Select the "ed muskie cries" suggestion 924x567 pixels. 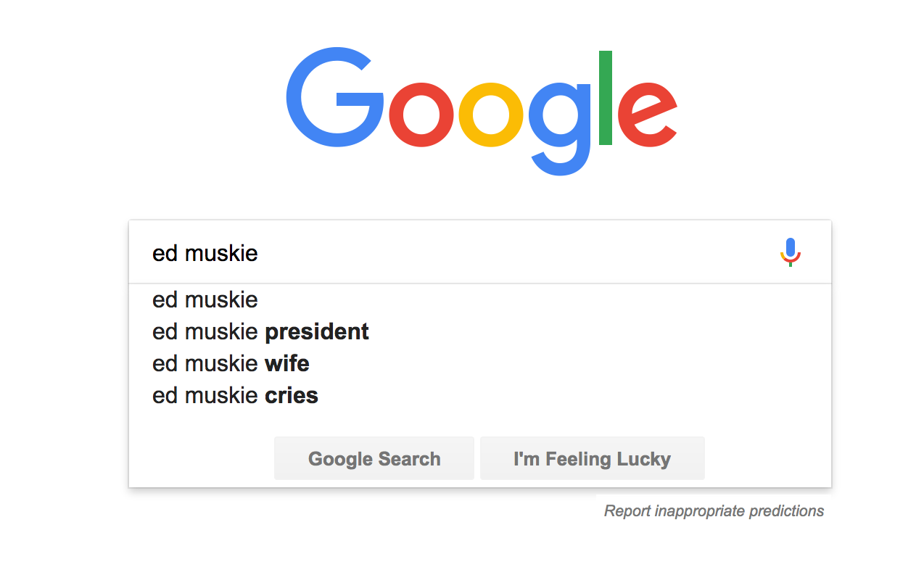pyautogui.click(x=235, y=395)
